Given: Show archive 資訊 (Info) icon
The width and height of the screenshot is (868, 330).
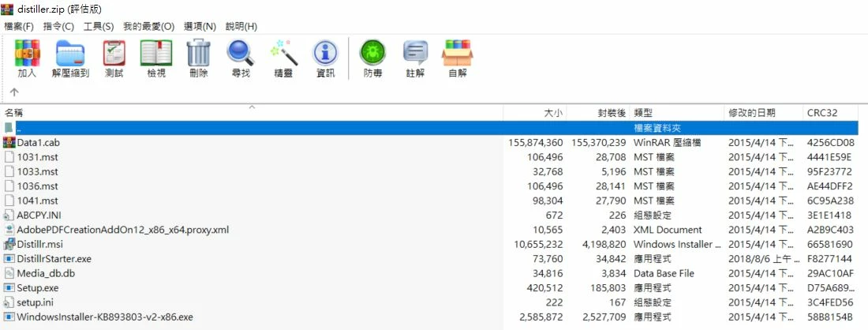Looking at the screenshot, I should [x=325, y=53].
